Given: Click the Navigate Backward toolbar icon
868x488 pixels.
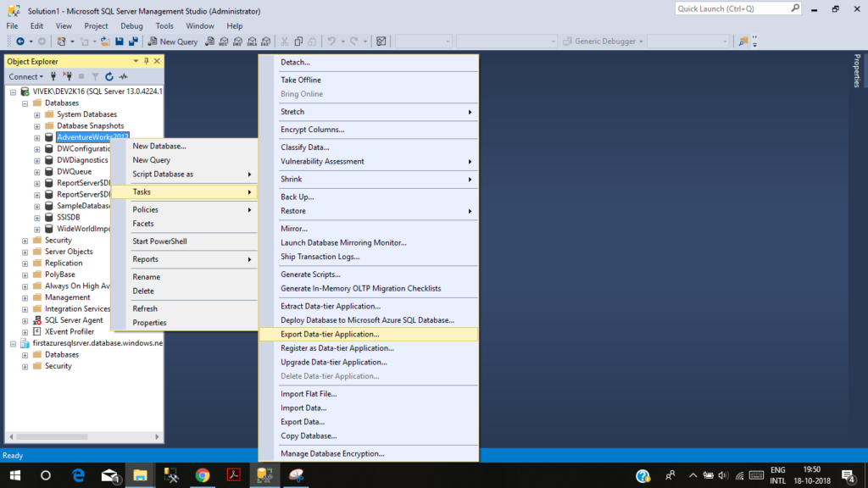Looking at the screenshot, I should pos(19,41).
